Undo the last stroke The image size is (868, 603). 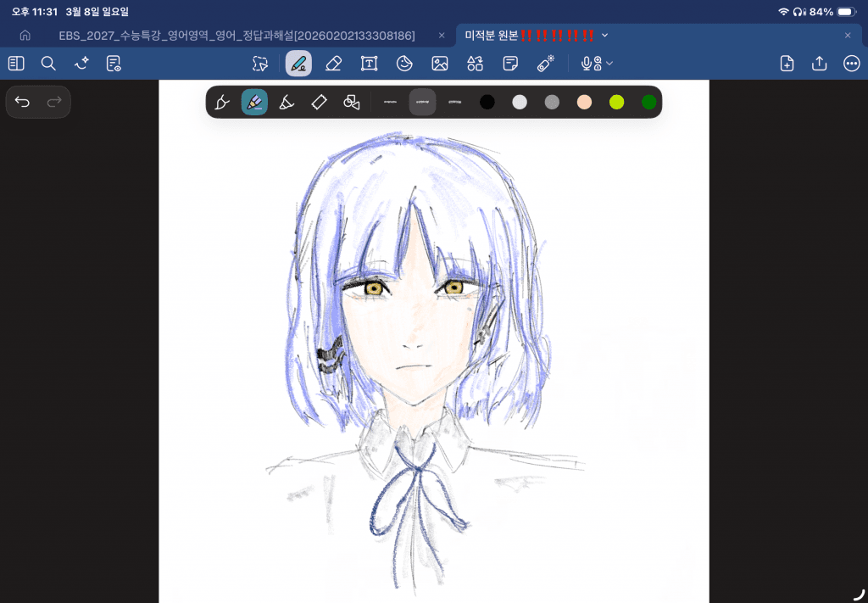click(23, 102)
